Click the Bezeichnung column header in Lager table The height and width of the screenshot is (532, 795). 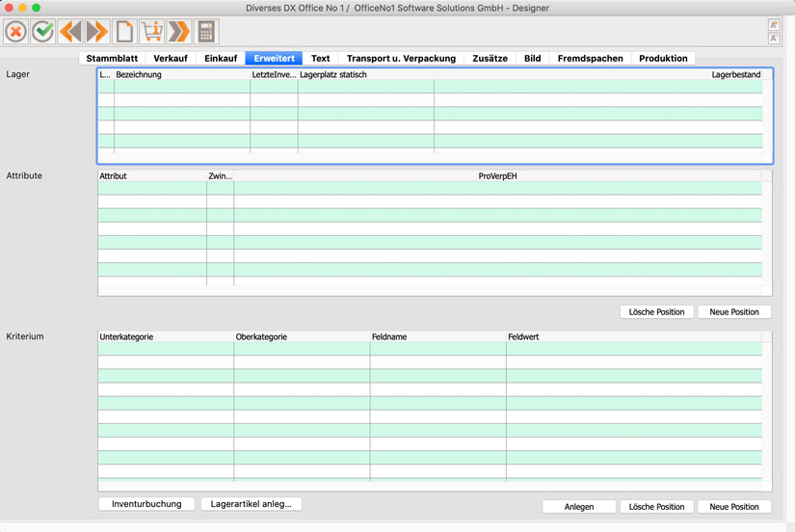tap(182, 74)
